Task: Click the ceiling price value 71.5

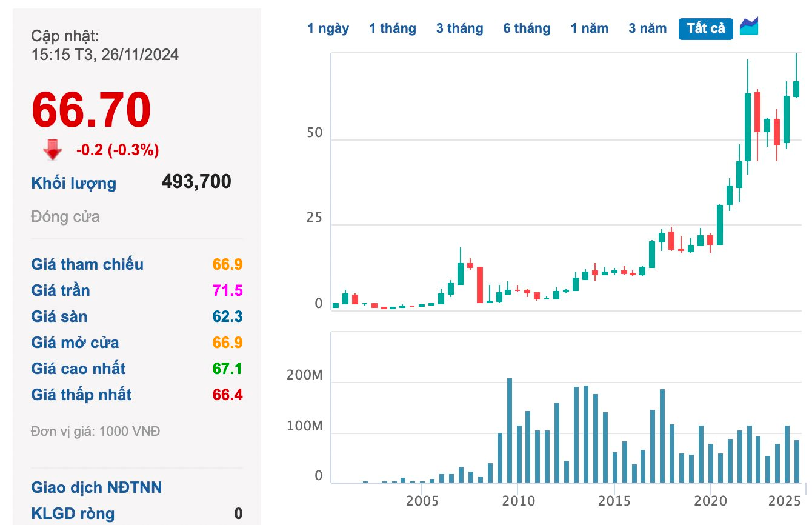Action: (x=227, y=290)
